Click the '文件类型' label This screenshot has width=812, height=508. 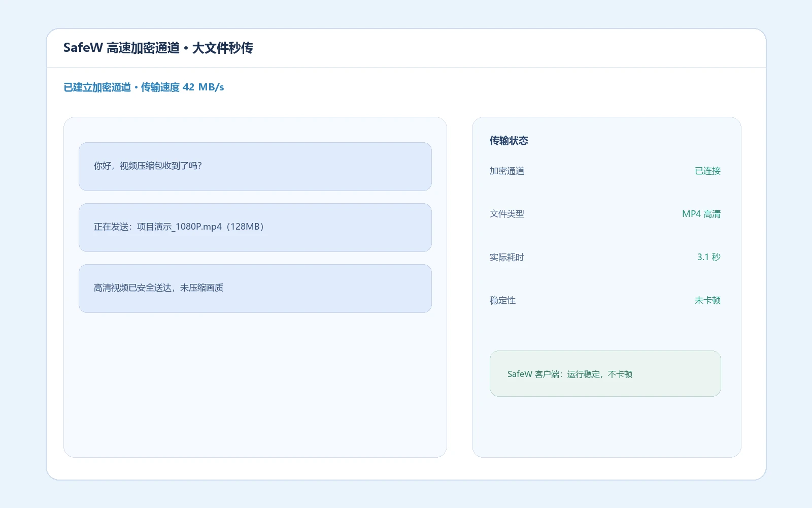click(x=506, y=214)
